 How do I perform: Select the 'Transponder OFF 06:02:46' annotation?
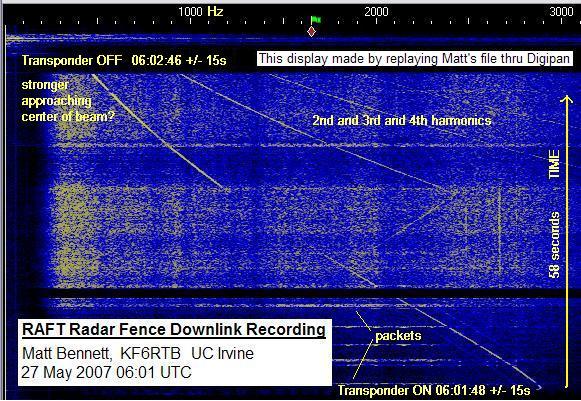[124, 60]
